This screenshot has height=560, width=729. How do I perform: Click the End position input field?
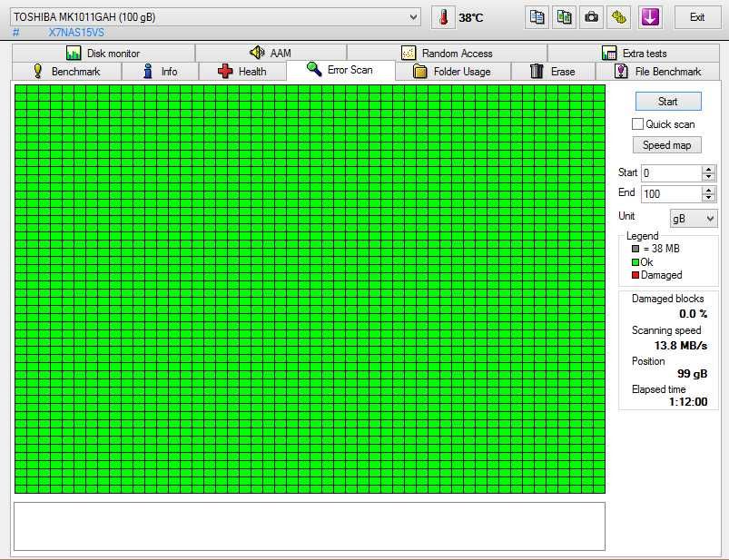(x=671, y=194)
